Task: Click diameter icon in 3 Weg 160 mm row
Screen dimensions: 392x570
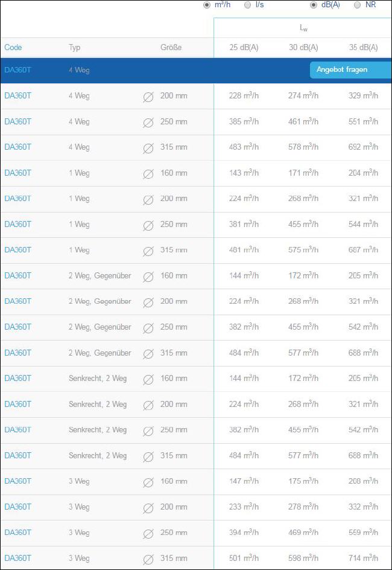Action: 148,482
